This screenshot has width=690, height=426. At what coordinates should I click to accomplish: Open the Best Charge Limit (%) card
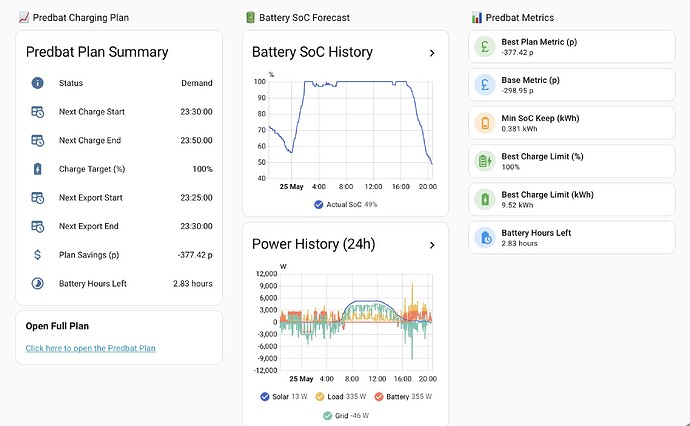click(x=572, y=162)
